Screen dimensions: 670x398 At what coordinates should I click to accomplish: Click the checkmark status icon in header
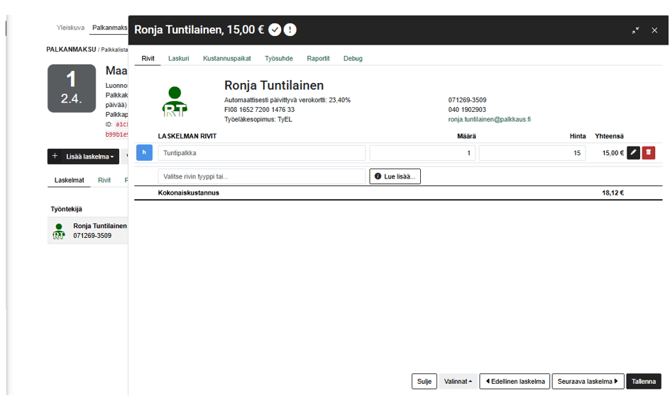pyautogui.click(x=275, y=30)
